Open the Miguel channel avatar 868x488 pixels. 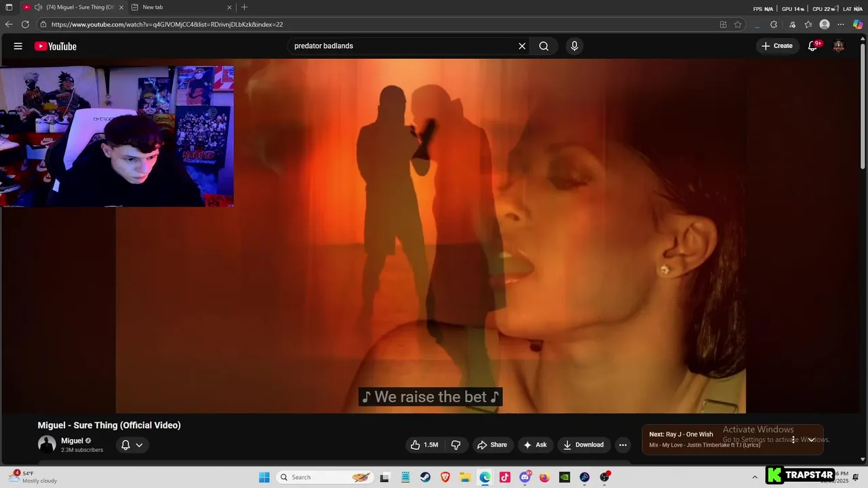click(47, 445)
